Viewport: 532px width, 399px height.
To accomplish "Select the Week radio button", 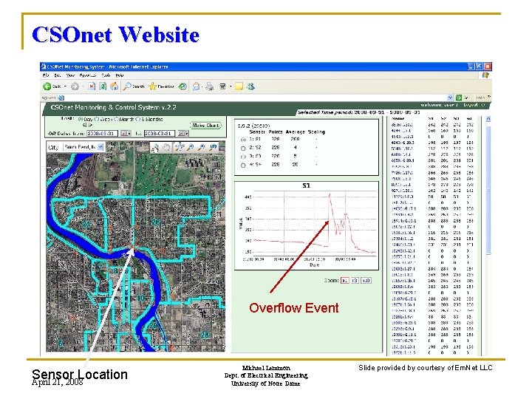I will pyautogui.click(x=97, y=119).
